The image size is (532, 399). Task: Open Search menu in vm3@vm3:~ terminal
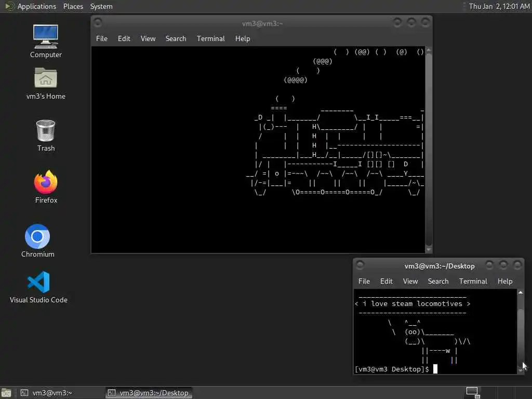click(x=176, y=38)
